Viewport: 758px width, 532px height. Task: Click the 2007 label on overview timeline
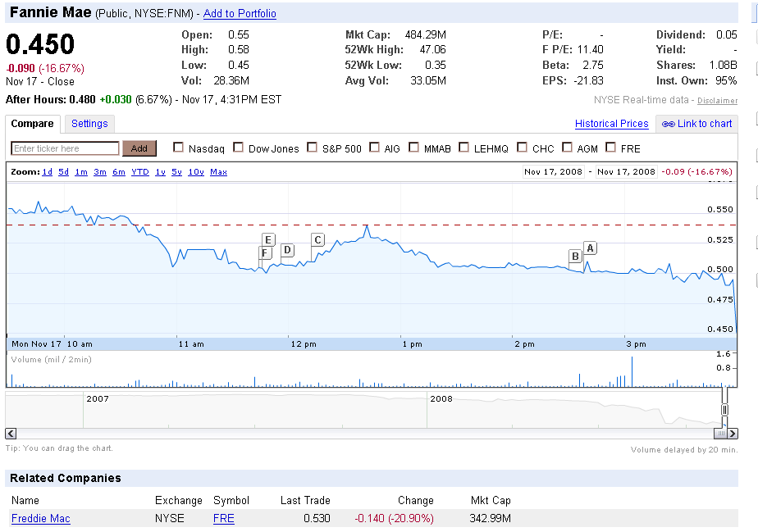click(98, 398)
